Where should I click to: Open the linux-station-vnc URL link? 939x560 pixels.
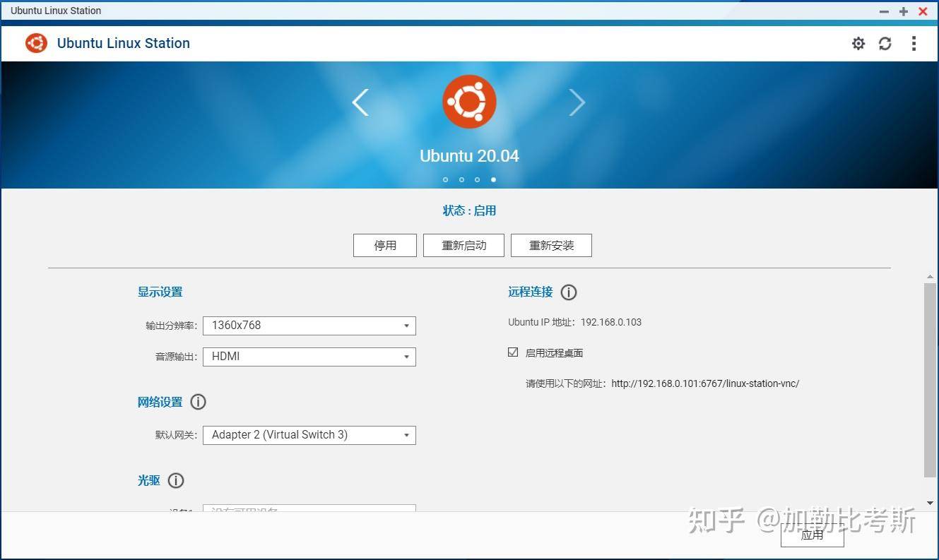(x=705, y=383)
